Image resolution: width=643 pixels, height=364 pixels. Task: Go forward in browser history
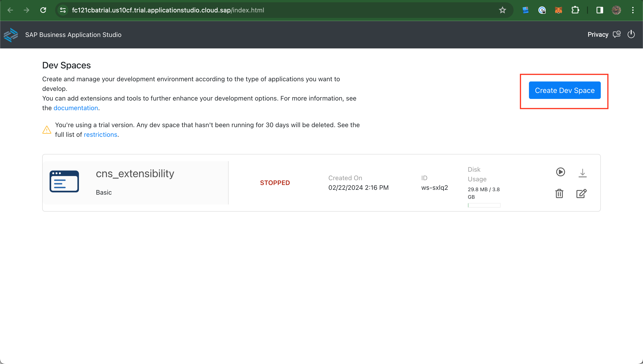26,10
